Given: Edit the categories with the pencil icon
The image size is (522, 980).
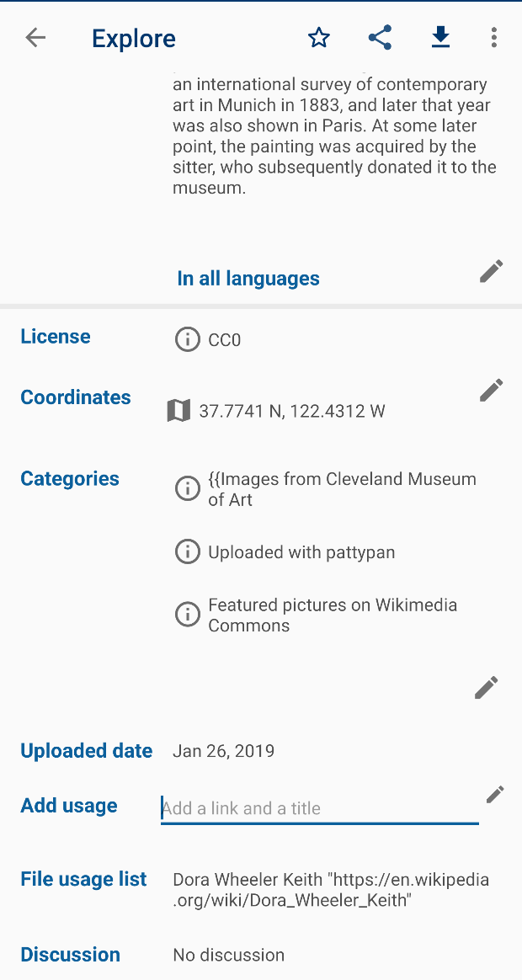Looking at the screenshot, I should click(x=486, y=687).
